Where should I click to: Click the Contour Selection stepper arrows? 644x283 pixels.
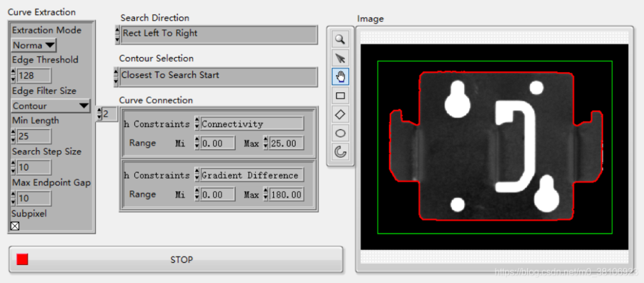[x=116, y=77]
